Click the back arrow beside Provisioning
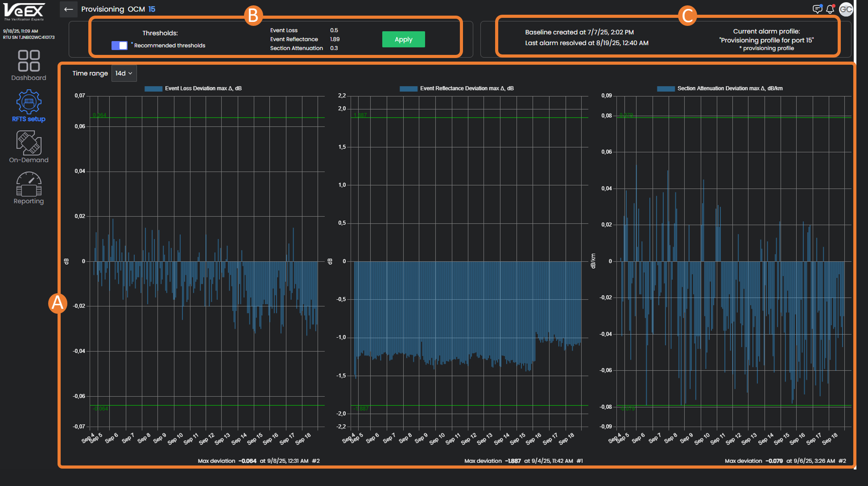 tap(68, 9)
